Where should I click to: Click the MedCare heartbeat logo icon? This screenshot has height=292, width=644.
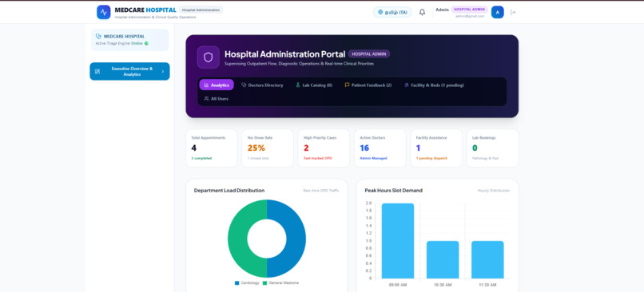click(104, 12)
